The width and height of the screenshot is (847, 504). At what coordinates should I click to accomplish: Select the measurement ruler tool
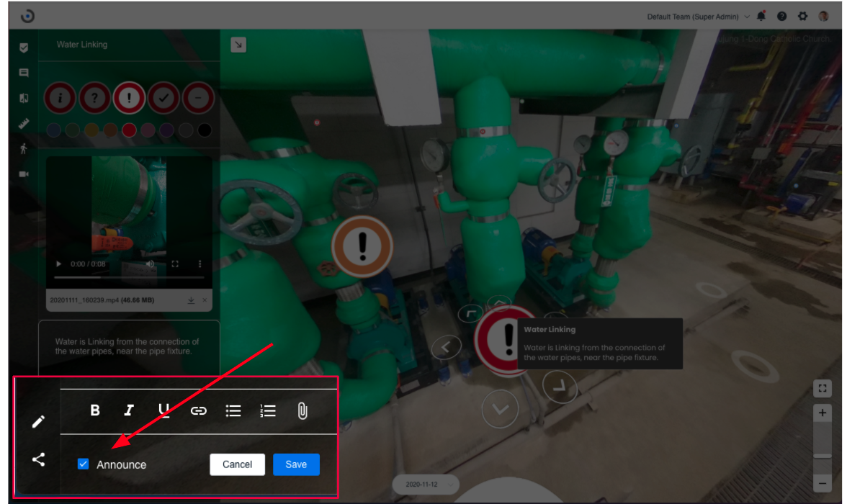click(24, 124)
